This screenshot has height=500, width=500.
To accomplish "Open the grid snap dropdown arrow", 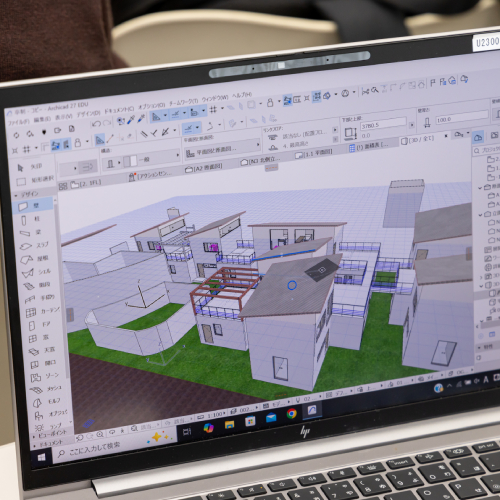I will pyautogui.click(x=222, y=108).
